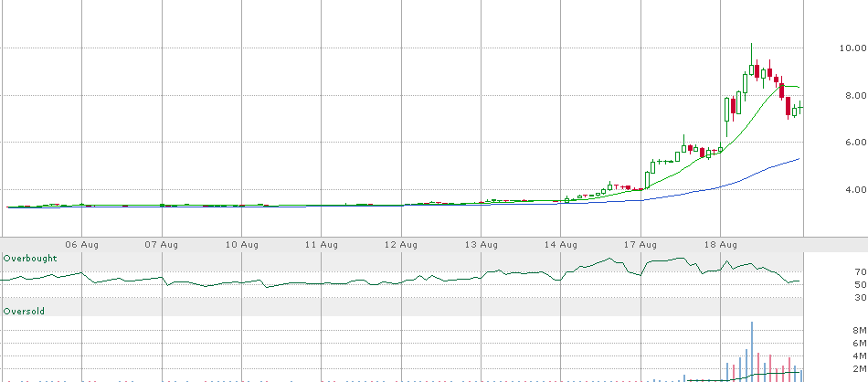Viewport: 868px width, 382px height.
Task: Click the 6M volume axis label
Action: coord(859,344)
